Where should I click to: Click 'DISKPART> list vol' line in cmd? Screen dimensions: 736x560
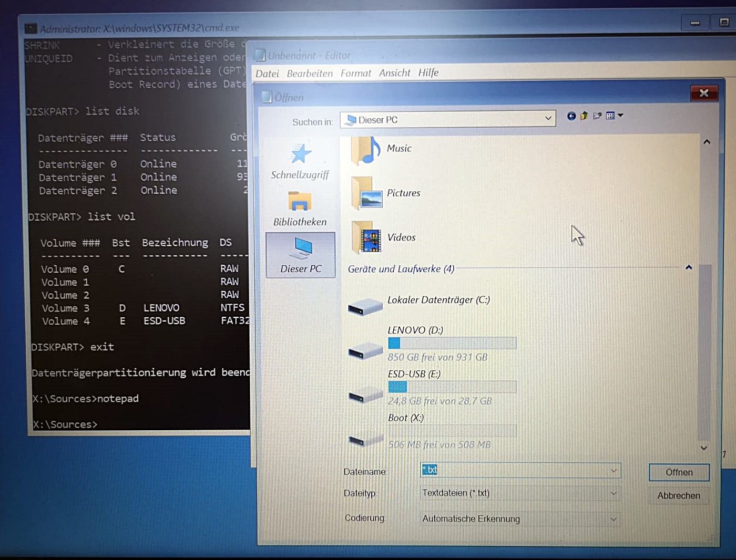(x=81, y=217)
